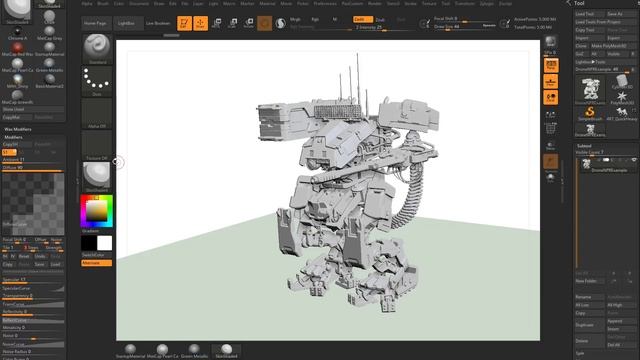The image size is (640, 360).
Task: Click the Line Fill PolyF button
Action: [x=551, y=129]
